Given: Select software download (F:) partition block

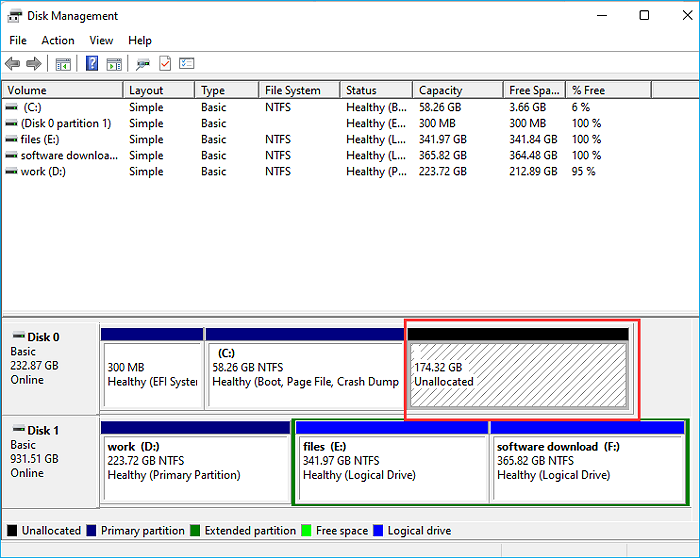Looking at the screenshot, I should point(586,468).
